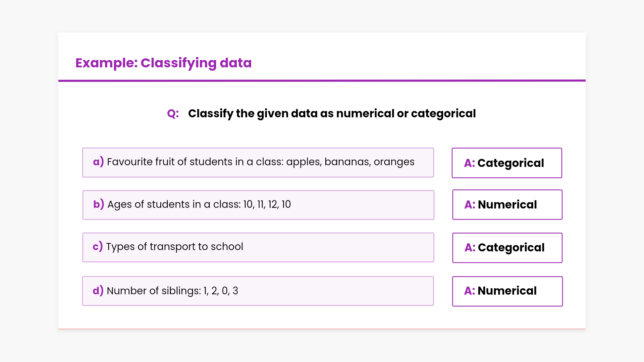This screenshot has width=644, height=362.
Task: Click the purple 'Q:' label
Action: coord(173,114)
